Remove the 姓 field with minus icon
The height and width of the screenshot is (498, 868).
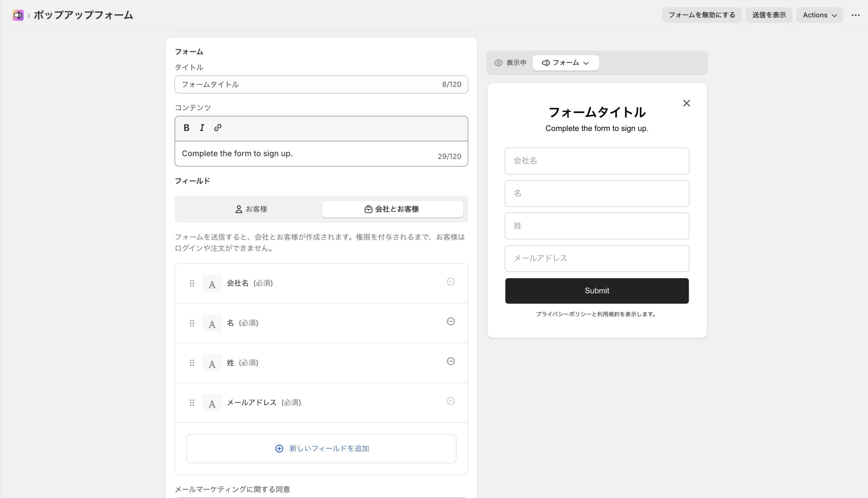pos(450,361)
